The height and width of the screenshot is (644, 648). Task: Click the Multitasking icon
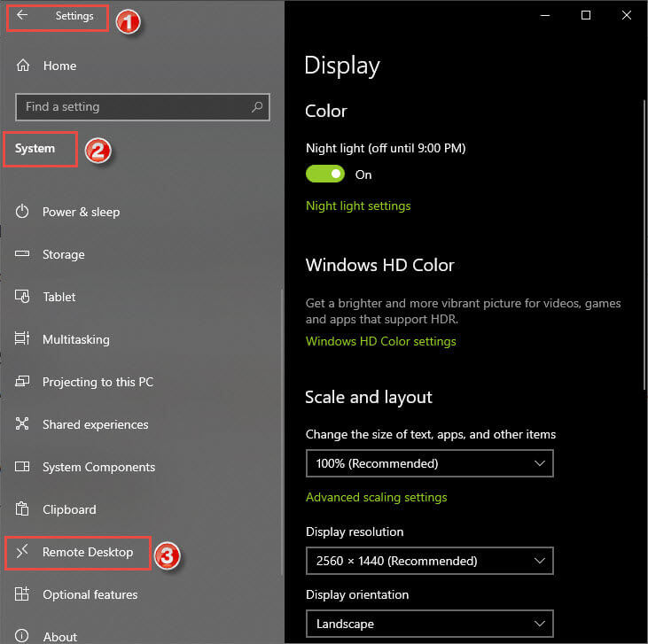[x=22, y=338]
